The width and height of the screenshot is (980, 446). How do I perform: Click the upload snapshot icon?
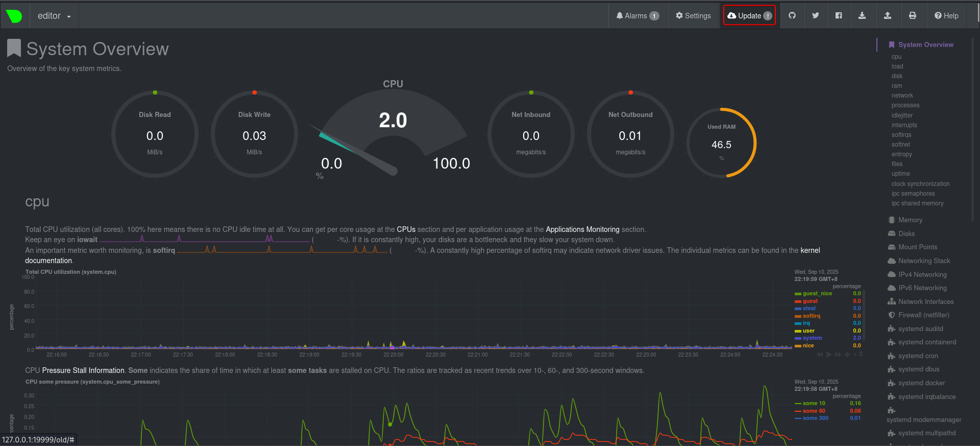coord(887,15)
